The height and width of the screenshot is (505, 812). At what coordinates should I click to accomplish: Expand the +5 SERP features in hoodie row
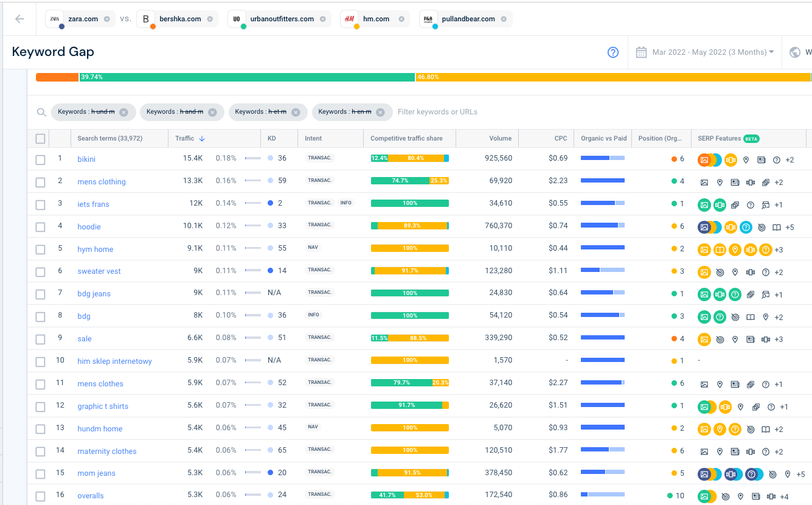point(789,228)
